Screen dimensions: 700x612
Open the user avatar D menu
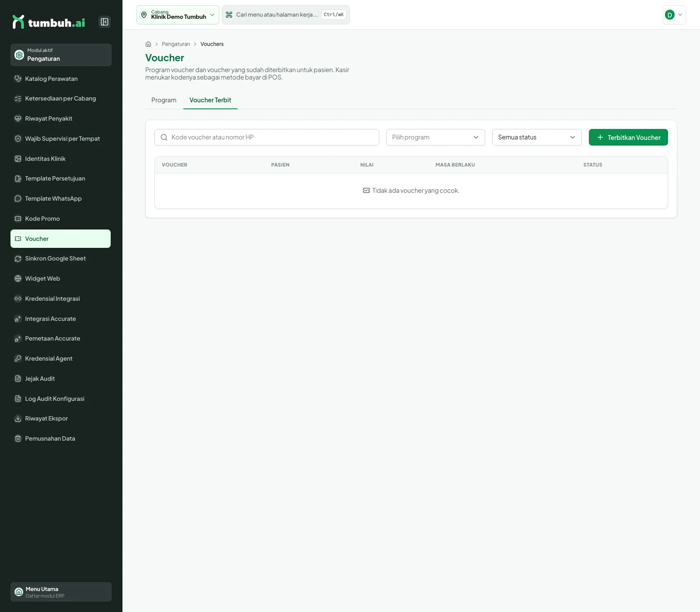click(x=674, y=15)
